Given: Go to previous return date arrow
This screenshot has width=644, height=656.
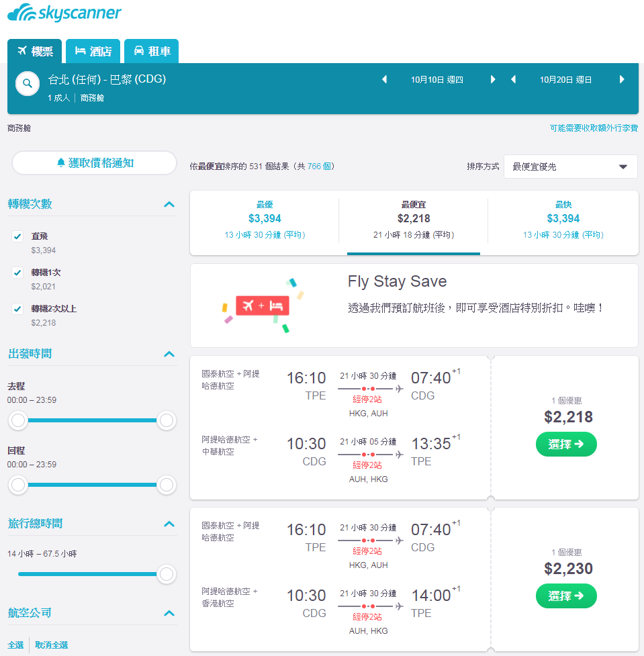Looking at the screenshot, I should tap(514, 79).
